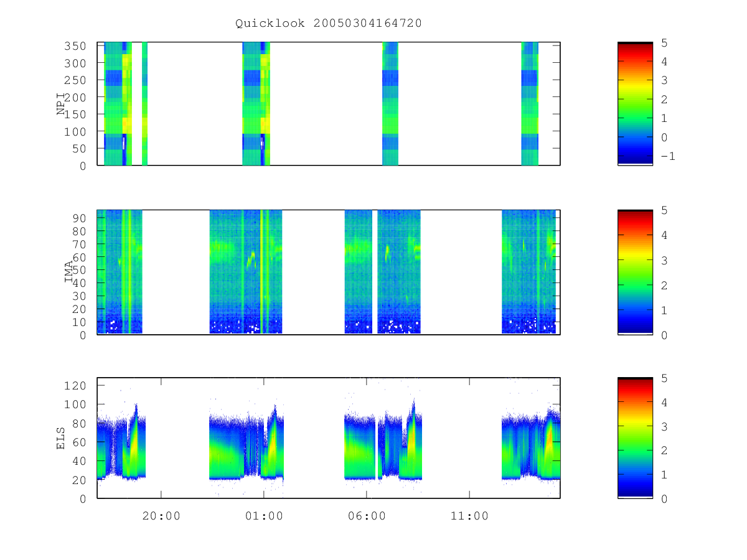Select the NPI y-axis label
The image size is (747, 560).
[62, 104]
